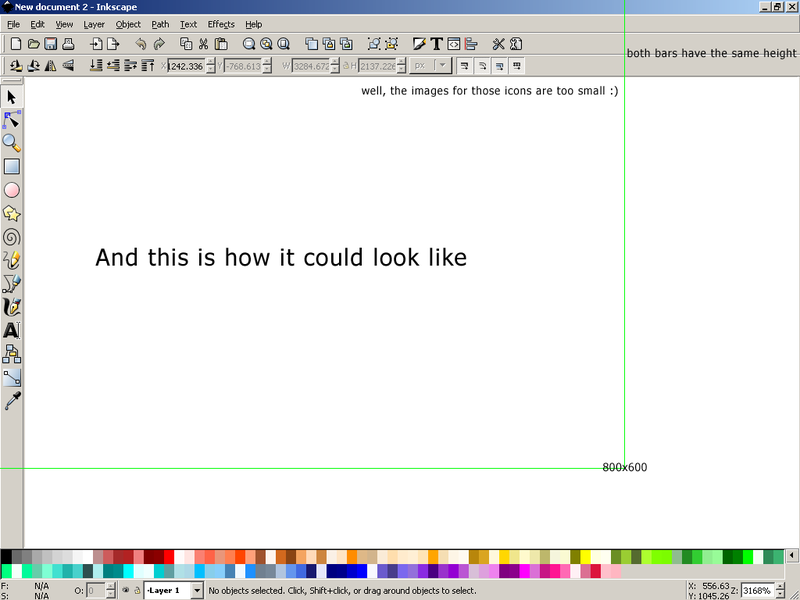Select the Rectangle tool
The width and height of the screenshot is (800, 600).
coord(12,166)
